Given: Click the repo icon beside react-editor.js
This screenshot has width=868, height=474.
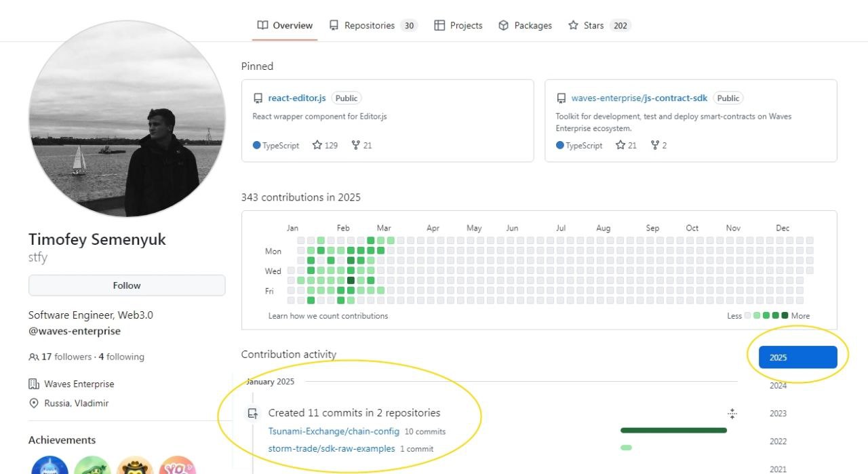Looking at the screenshot, I should (258, 98).
